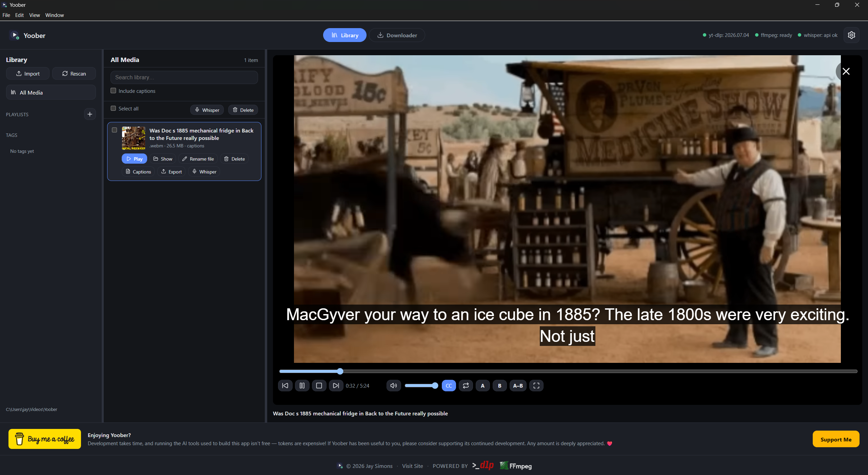The image size is (868, 475).
Task: Click the volume slider
Action: click(421, 386)
